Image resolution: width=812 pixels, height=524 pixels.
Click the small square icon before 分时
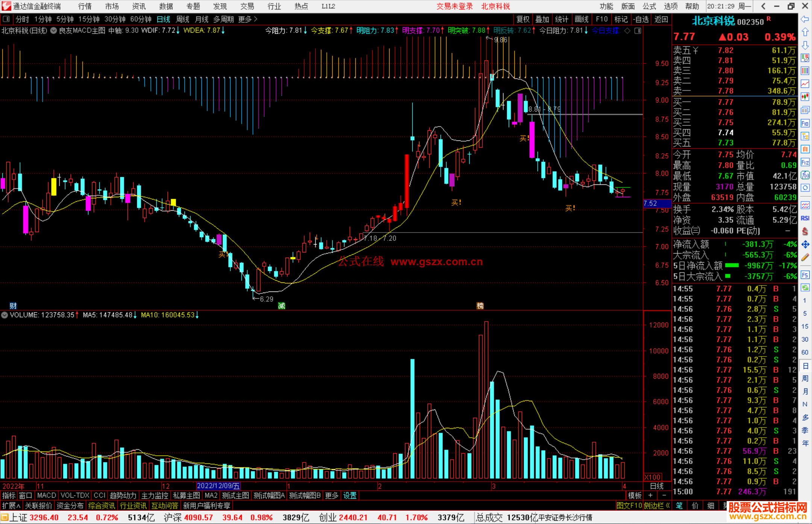6,19
